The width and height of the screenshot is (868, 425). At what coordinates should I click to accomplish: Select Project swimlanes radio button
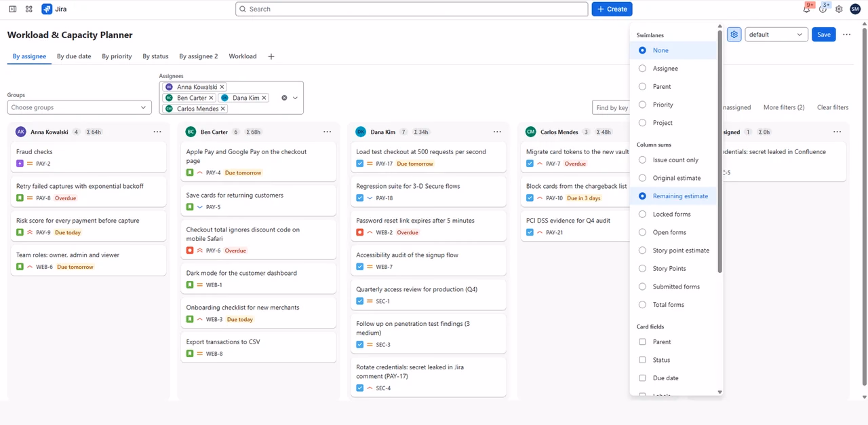click(x=643, y=123)
